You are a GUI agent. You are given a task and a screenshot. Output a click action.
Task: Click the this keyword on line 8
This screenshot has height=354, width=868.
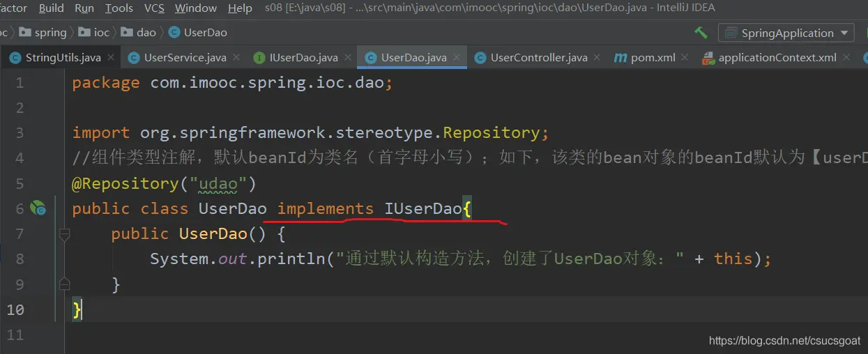pos(733,259)
